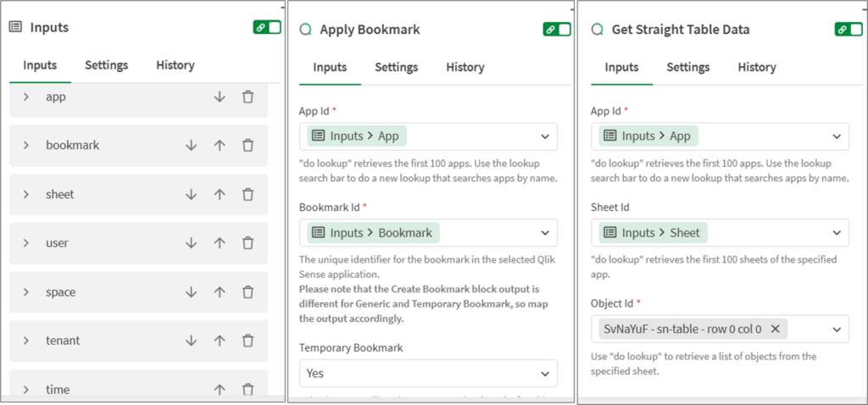The width and height of the screenshot is (868, 405).
Task: Move the sheet input down
Action: 191,195
